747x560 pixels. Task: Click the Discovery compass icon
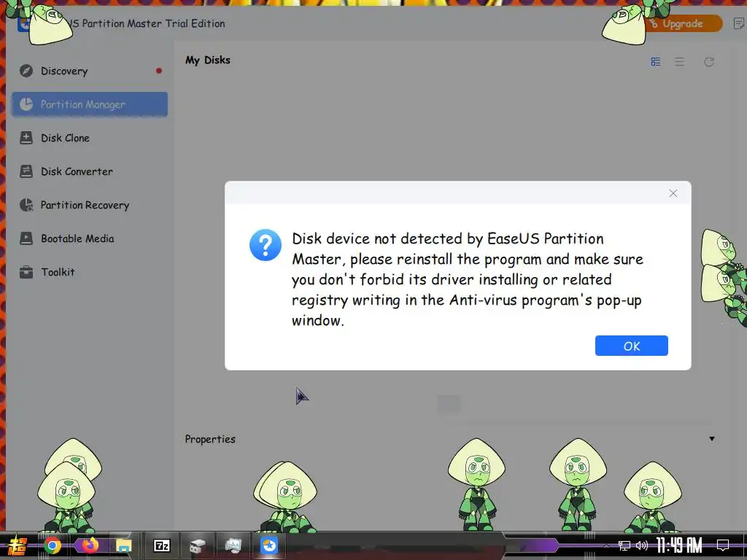[26, 71]
